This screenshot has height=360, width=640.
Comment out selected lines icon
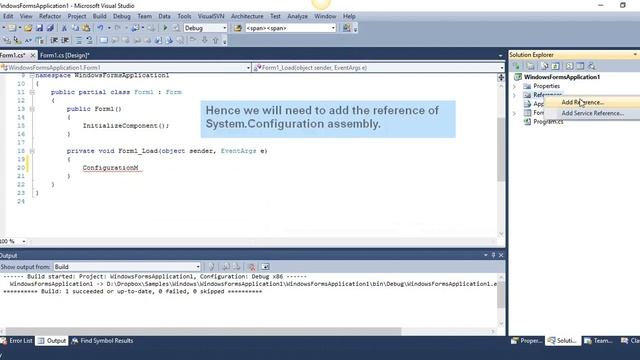pyautogui.click(x=79, y=40)
